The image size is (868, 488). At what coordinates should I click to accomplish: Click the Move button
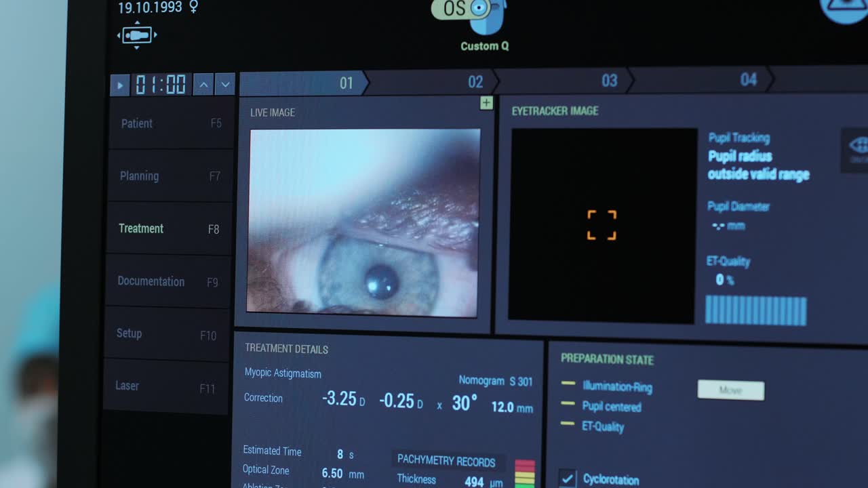[730, 390]
